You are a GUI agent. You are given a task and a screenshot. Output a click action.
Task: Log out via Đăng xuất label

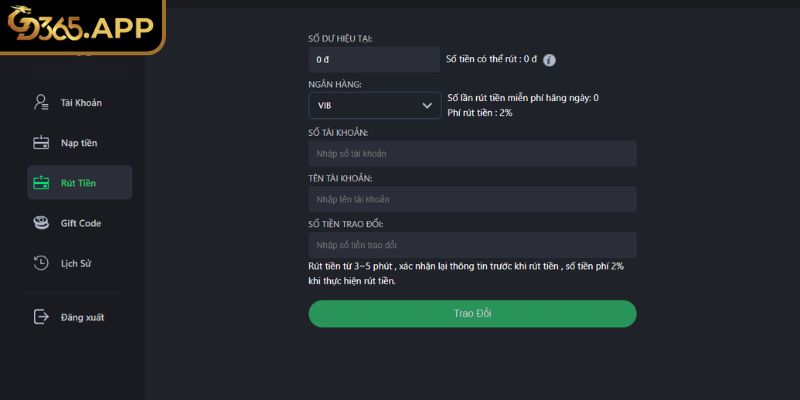(82, 317)
